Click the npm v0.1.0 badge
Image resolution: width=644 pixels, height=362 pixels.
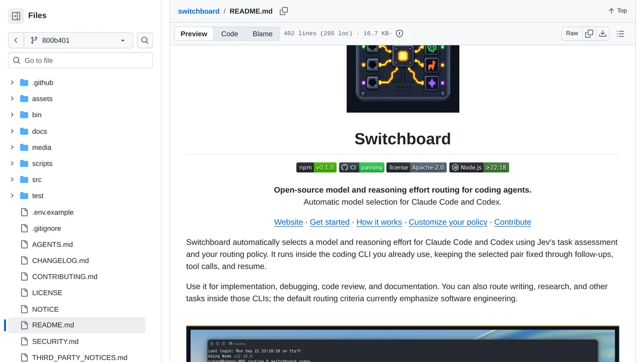tap(316, 167)
